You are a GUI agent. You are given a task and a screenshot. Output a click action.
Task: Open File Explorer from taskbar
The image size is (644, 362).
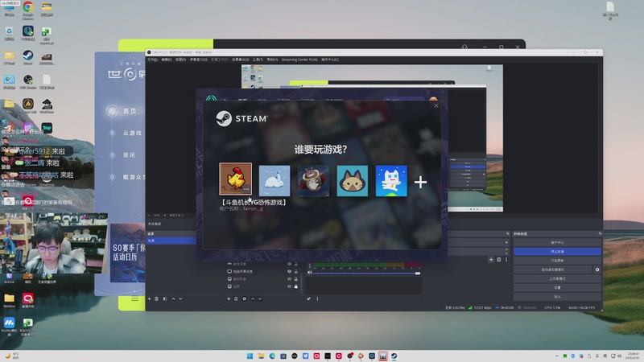tap(261, 356)
